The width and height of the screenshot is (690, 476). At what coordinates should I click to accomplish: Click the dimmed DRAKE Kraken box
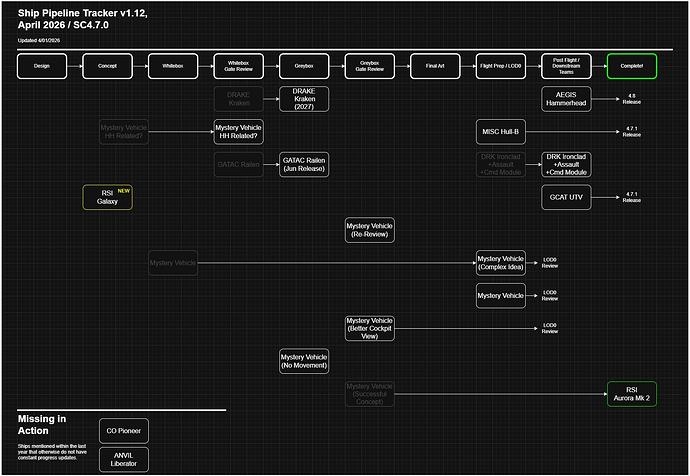[239, 99]
